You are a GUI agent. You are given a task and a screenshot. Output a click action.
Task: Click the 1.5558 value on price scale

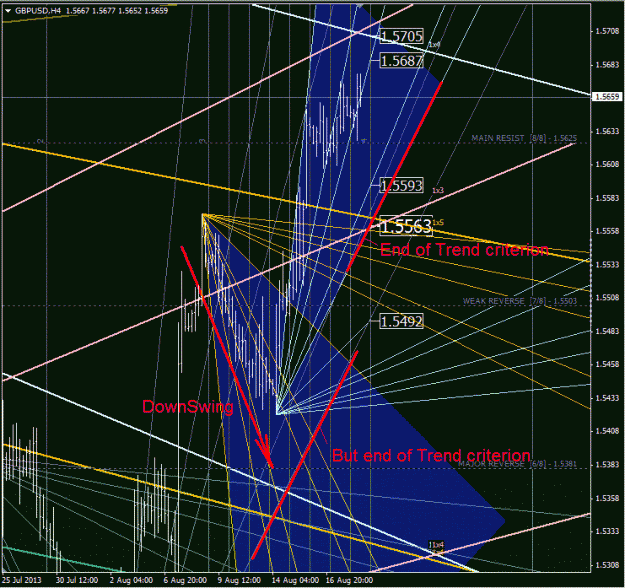(607, 231)
